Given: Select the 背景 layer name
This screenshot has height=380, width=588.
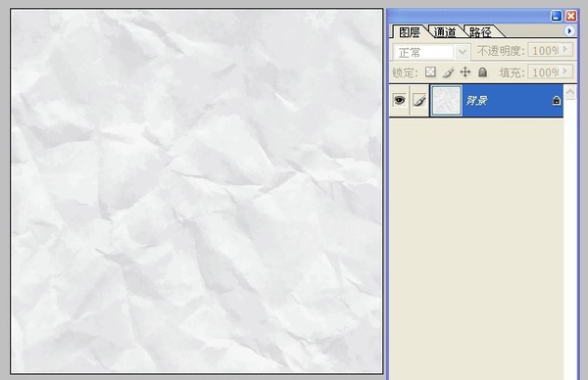Looking at the screenshot, I should coord(476,101).
